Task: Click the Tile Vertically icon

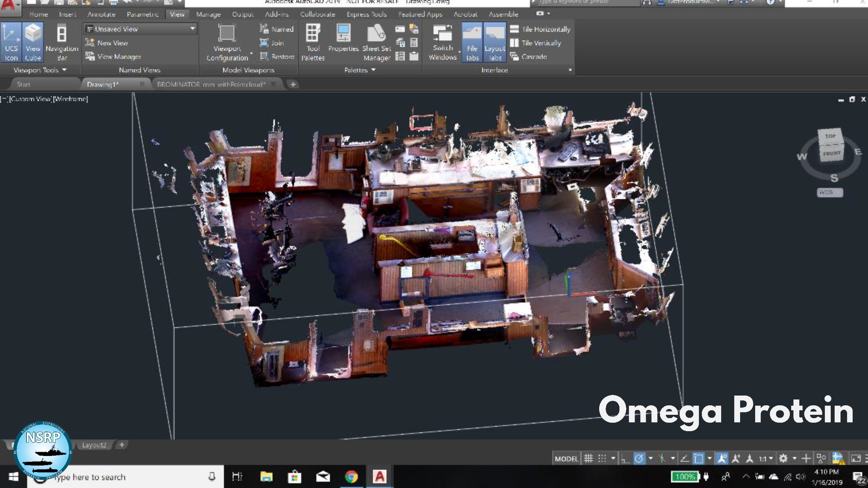Action: pyautogui.click(x=514, y=43)
